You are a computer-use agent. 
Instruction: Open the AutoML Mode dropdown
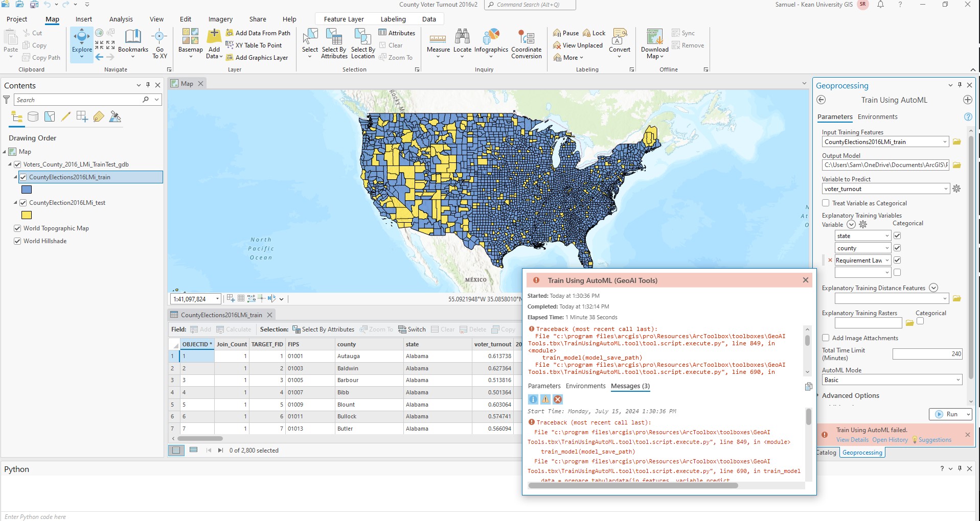tap(957, 380)
